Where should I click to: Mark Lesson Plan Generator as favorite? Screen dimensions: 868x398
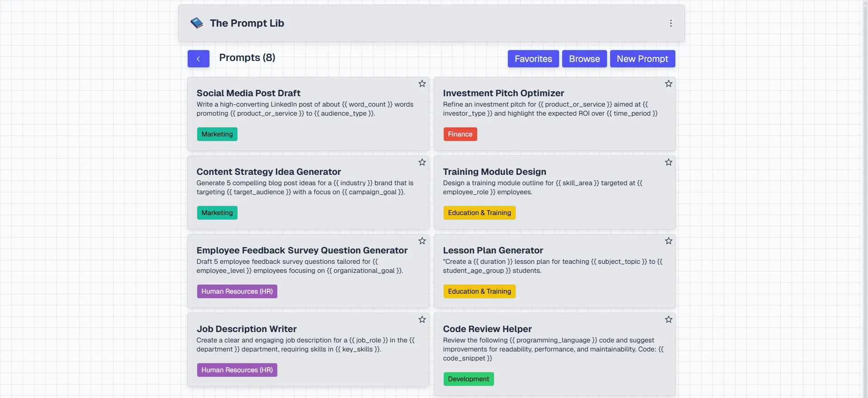(669, 241)
